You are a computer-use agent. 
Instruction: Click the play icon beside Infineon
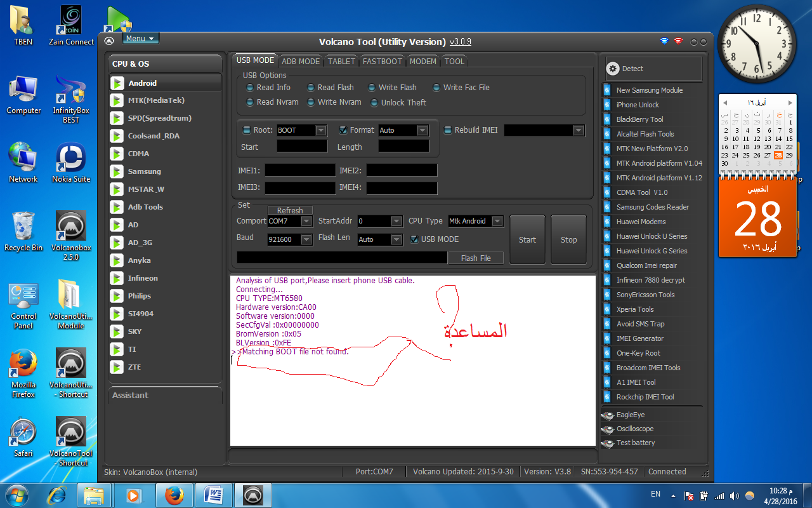pyautogui.click(x=117, y=279)
